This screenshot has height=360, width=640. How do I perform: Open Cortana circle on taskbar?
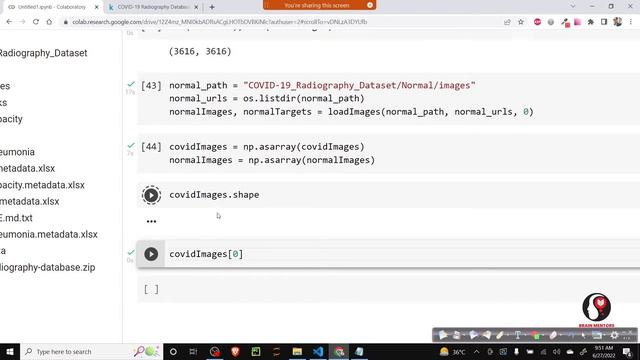point(173,351)
